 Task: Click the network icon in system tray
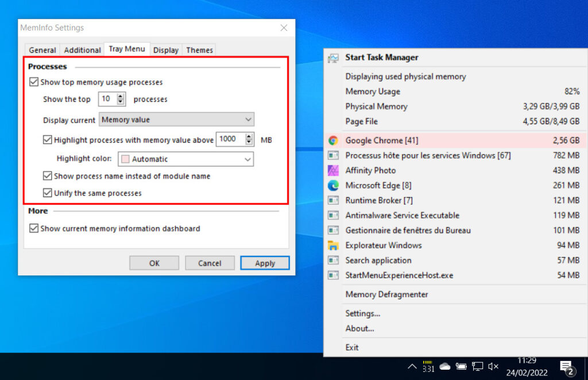(x=477, y=366)
